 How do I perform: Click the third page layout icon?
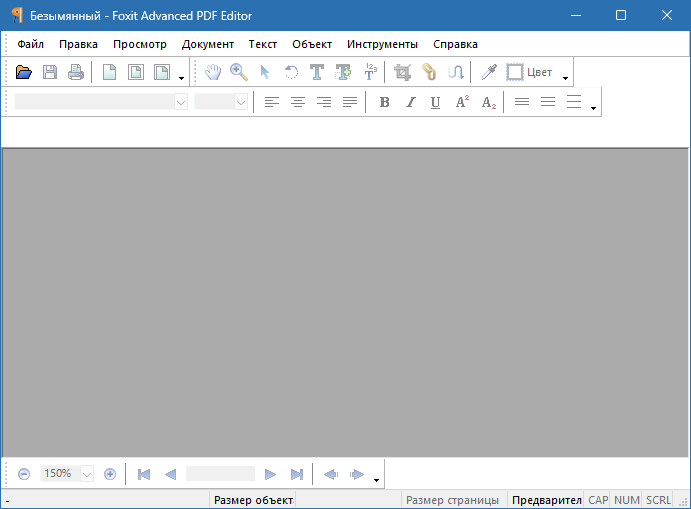click(162, 72)
